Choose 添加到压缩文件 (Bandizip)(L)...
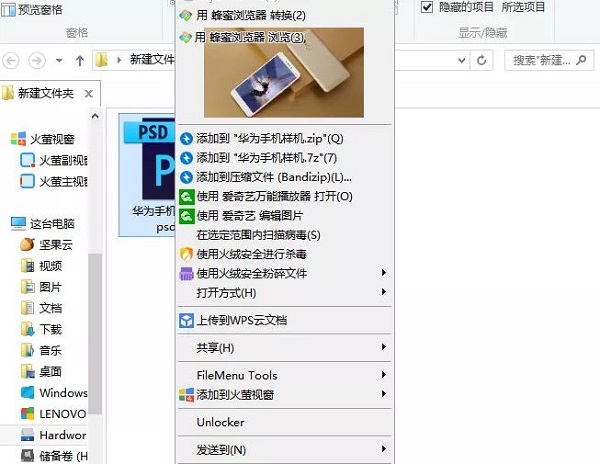The width and height of the screenshot is (600, 464). [x=283, y=177]
